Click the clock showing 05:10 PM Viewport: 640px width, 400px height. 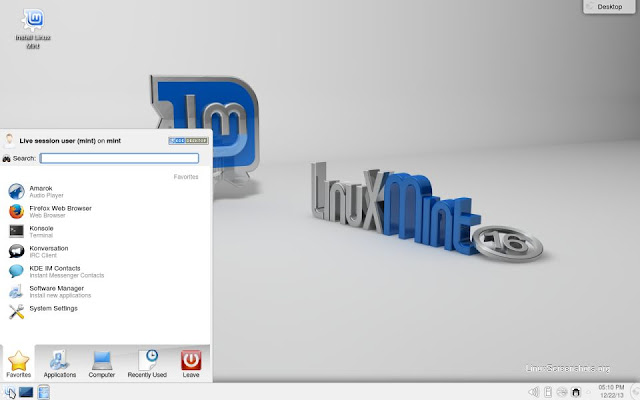[611, 391]
